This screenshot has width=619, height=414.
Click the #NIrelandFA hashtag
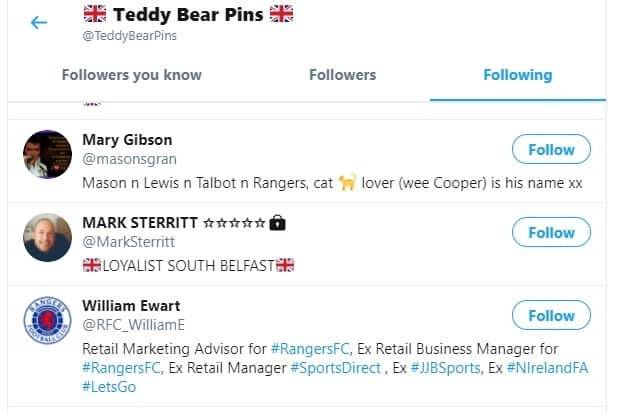pos(547,368)
